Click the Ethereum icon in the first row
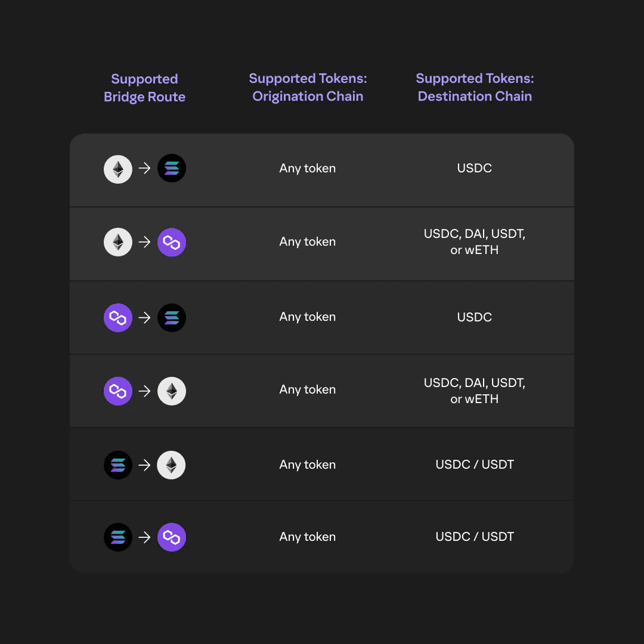Image resolution: width=644 pixels, height=644 pixels. pyautogui.click(x=118, y=169)
